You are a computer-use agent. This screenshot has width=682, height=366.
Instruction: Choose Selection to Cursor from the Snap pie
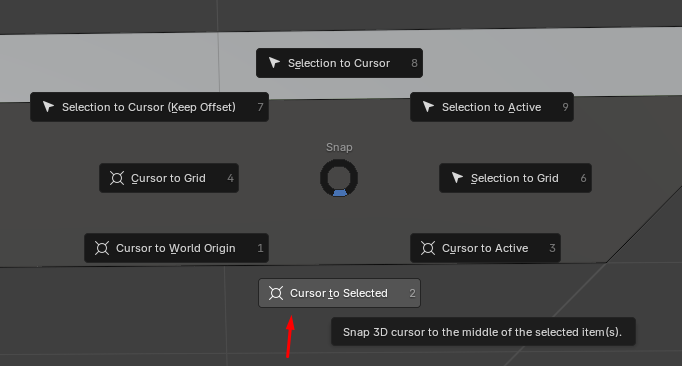coord(339,63)
